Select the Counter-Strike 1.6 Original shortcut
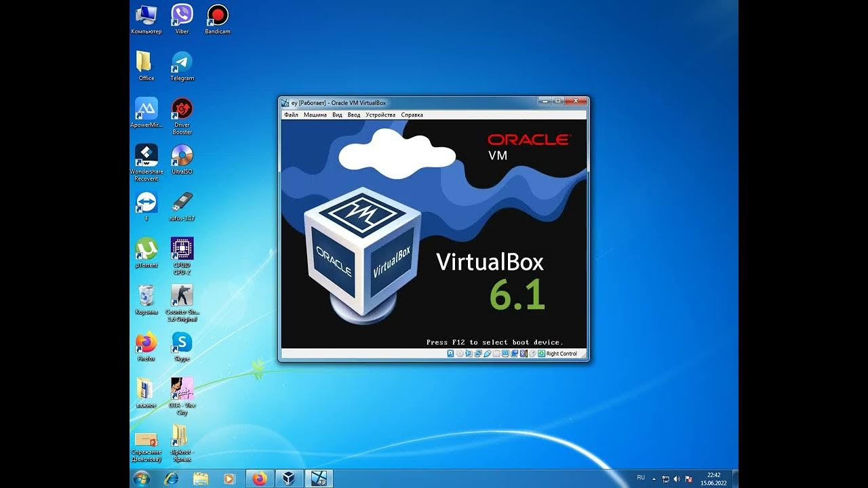868x488 pixels. (182, 303)
